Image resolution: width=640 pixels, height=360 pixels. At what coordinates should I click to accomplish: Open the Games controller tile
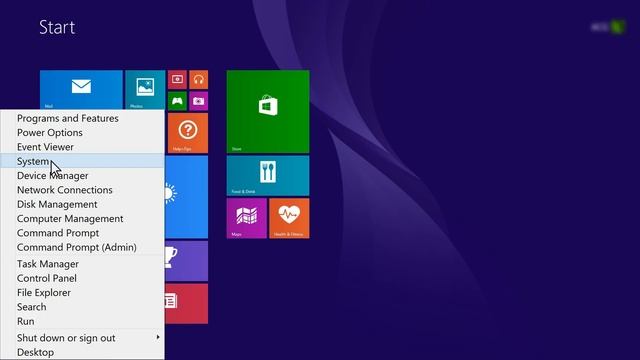click(177, 101)
